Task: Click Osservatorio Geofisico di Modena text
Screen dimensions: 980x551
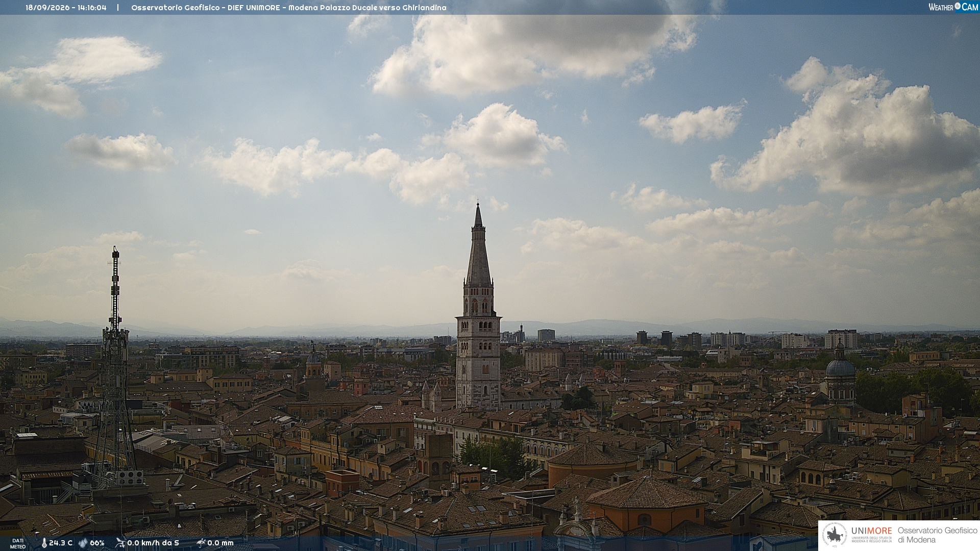Action: (937, 535)
